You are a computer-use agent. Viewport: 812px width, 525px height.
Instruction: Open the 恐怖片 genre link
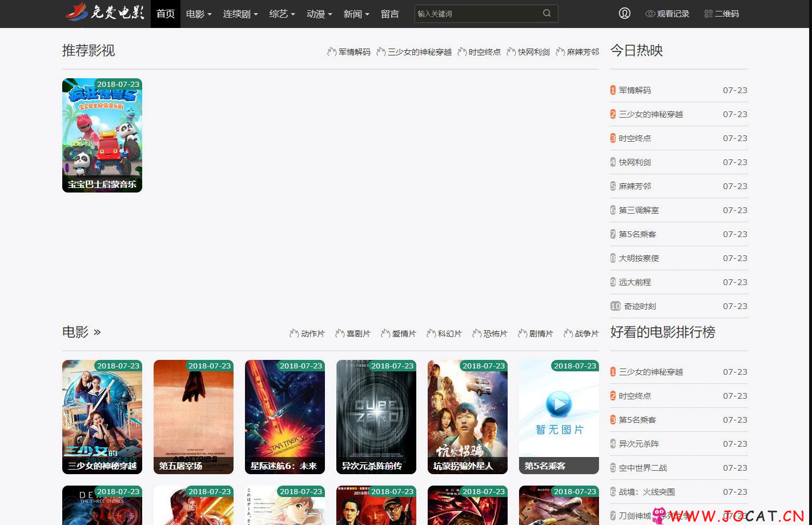click(x=495, y=334)
